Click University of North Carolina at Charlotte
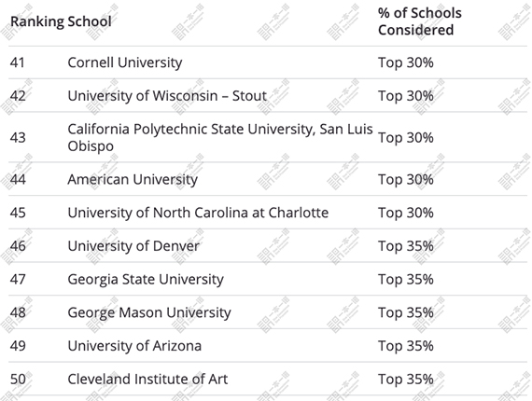The height and width of the screenshot is (401, 532). click(198, 213)
